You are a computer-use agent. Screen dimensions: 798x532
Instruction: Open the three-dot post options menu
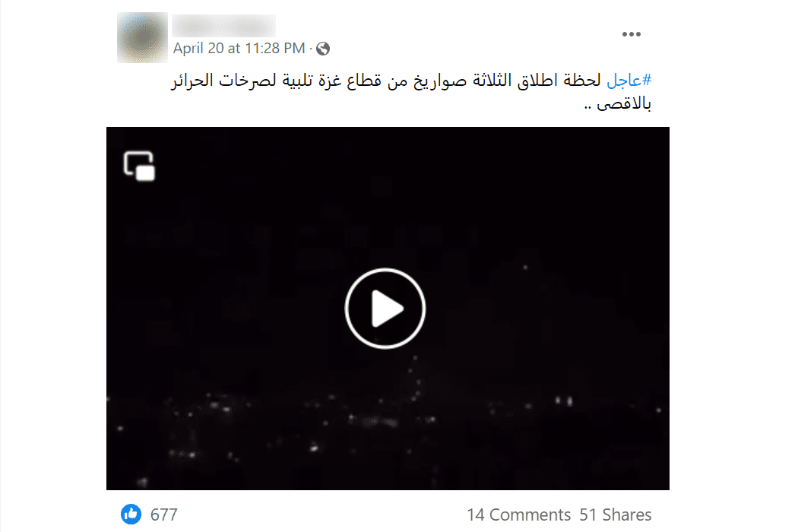[x=631, y=34]
